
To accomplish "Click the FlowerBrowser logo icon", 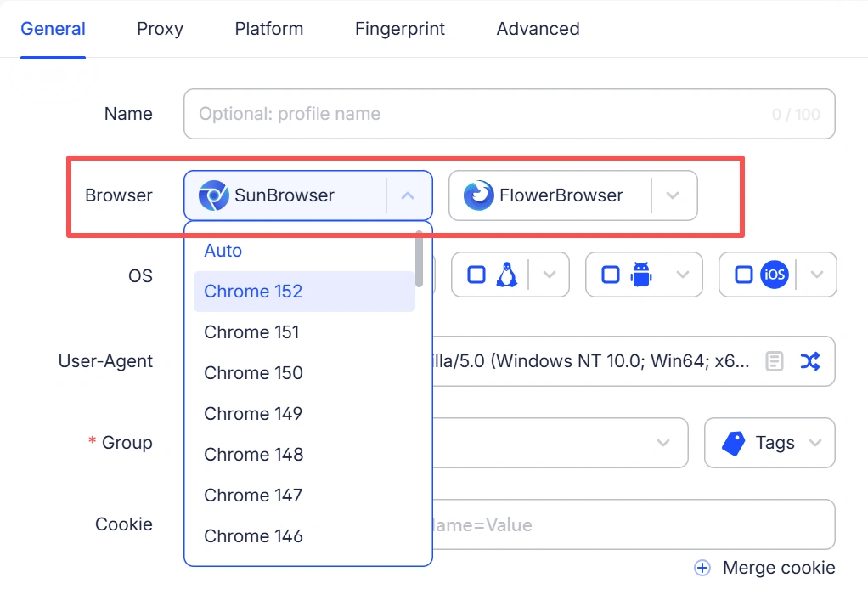I will (x=479, y=195).
